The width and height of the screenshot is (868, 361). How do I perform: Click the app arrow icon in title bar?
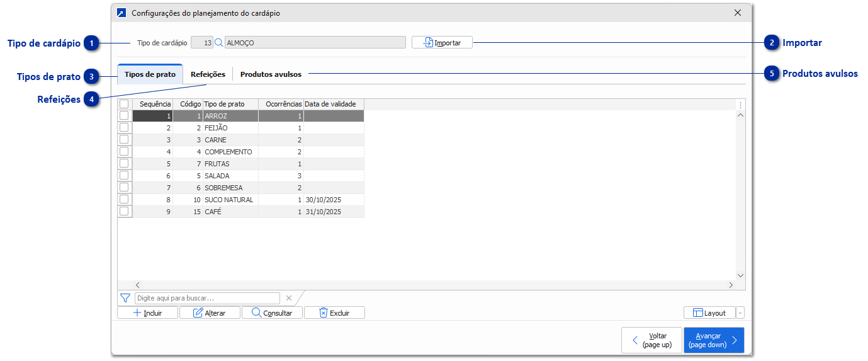121,13
